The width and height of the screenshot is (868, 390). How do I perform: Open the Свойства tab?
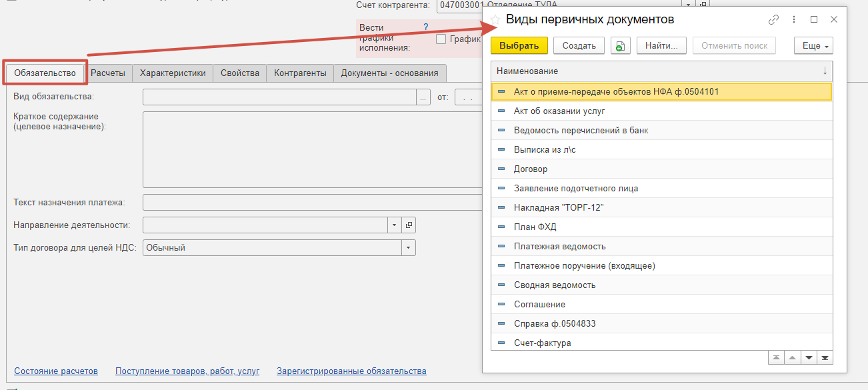[x=240, y=73]
